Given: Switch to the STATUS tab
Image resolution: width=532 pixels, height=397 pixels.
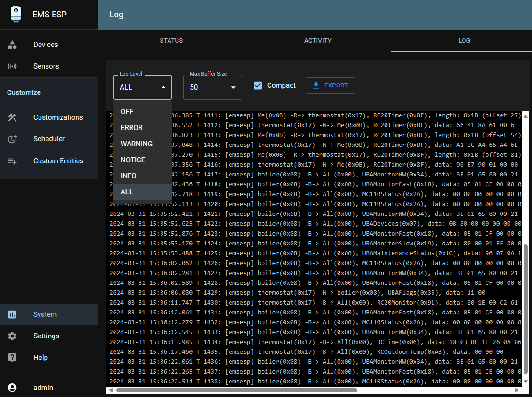Looking at the screenshot, I should [x=171, y=41].
